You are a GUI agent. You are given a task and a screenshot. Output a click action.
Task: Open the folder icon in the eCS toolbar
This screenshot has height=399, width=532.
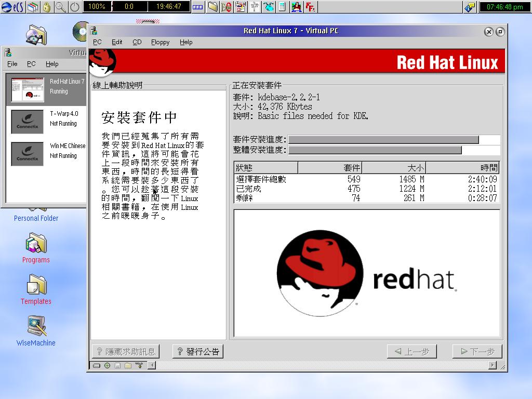212,7
